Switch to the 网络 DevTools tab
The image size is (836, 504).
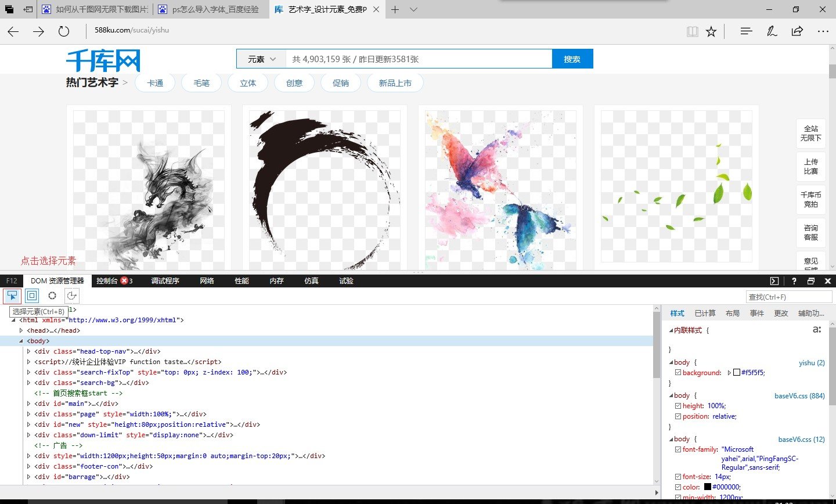click(x=207, y=281)
